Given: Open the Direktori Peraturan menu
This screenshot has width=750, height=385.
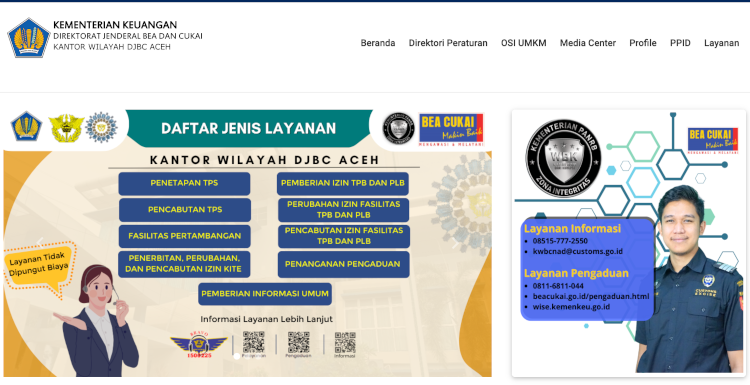Looking at the screenshot, I should pos(448,43).
